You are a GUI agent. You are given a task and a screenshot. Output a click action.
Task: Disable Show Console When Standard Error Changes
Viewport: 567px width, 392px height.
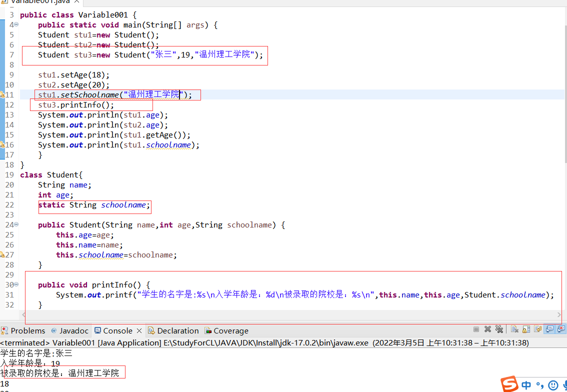[561, 329]
